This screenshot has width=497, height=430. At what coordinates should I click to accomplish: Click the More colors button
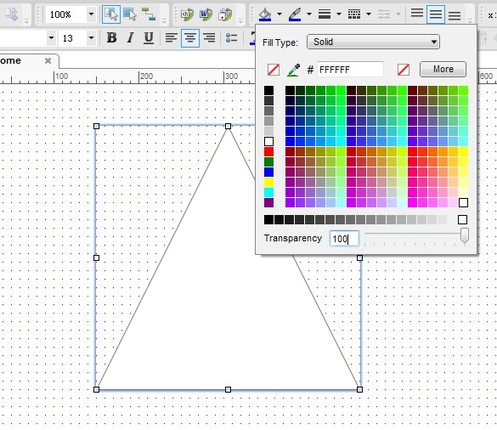(443, 69)
